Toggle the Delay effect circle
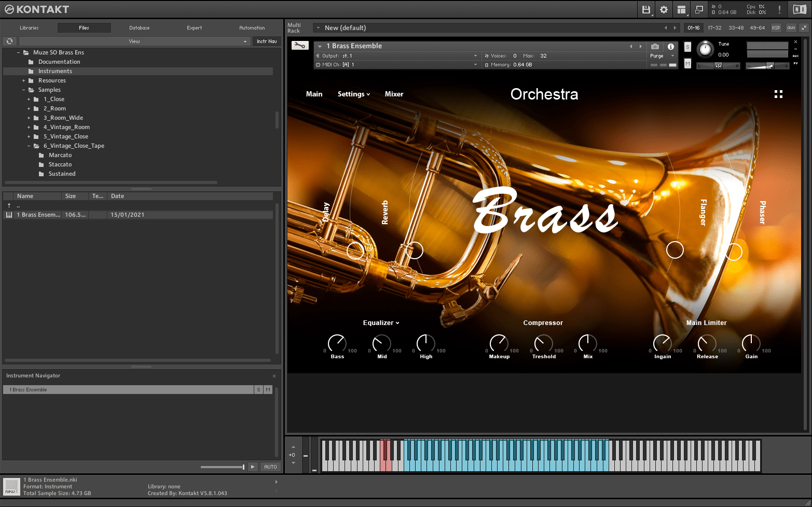Screen dimensions: 812x507 click(x=355, y=251)
